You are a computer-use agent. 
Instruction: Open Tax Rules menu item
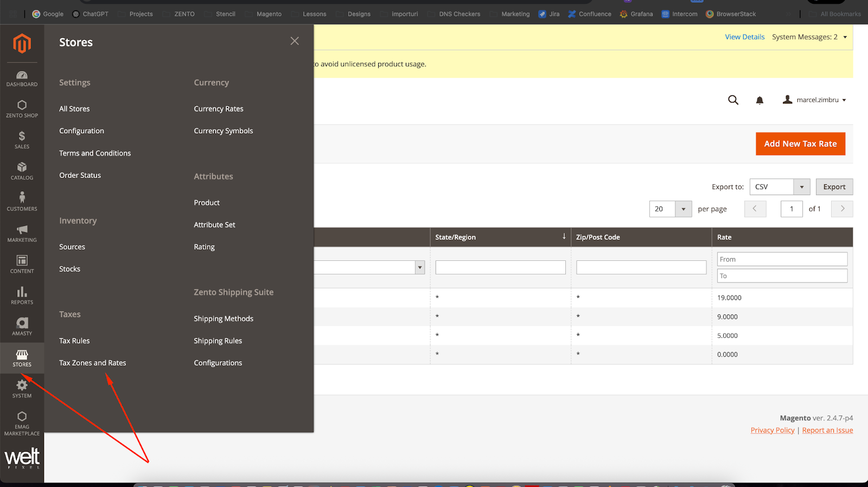coord(74,341)
